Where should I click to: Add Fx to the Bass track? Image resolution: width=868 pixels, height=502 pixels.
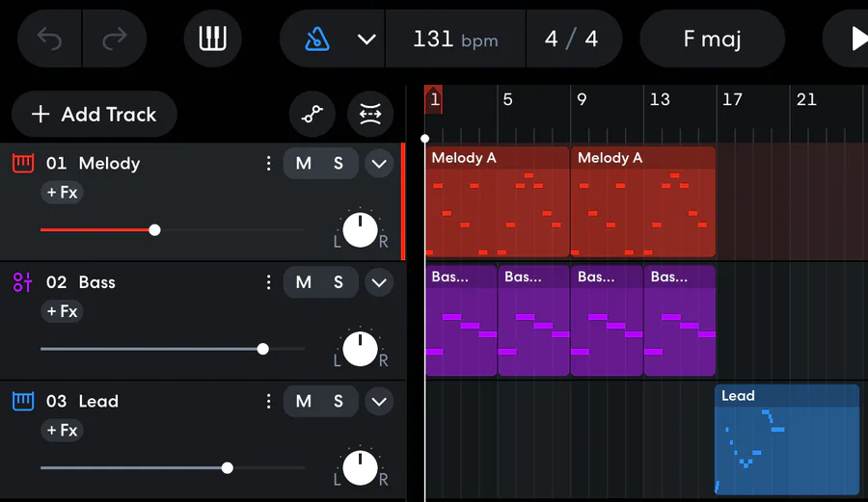pos(62,311)
